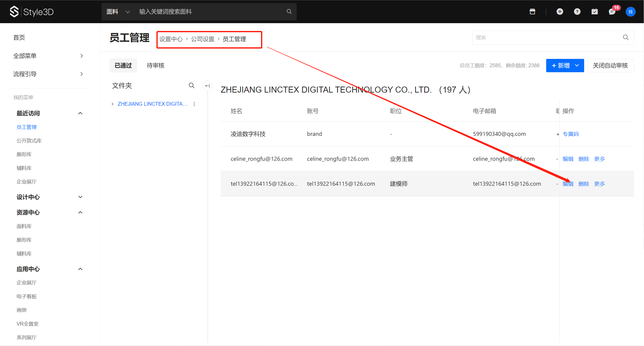Select ZHEJIANG LINCTEX DIGITA folder name
The image size is (644, 346).
(x=153, y=104)
